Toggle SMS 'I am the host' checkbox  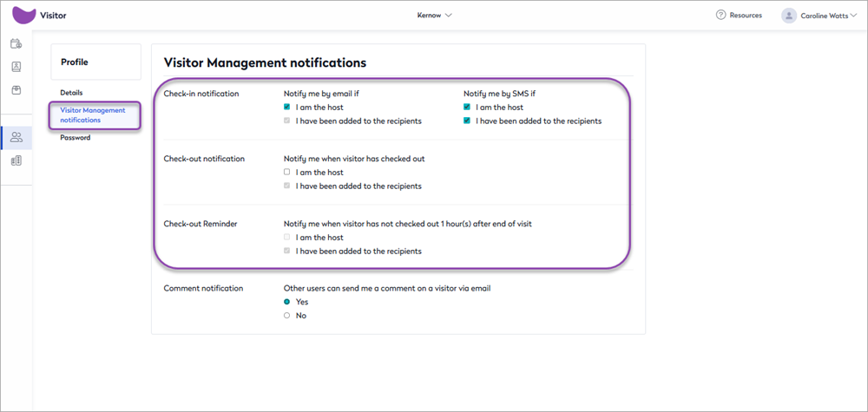pos(467,108)
